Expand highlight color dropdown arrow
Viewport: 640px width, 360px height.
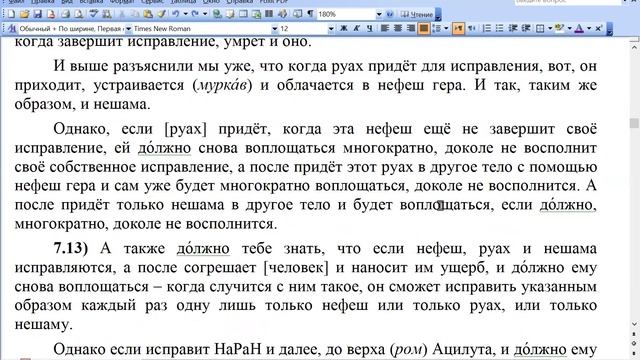(x=569, y=29)
